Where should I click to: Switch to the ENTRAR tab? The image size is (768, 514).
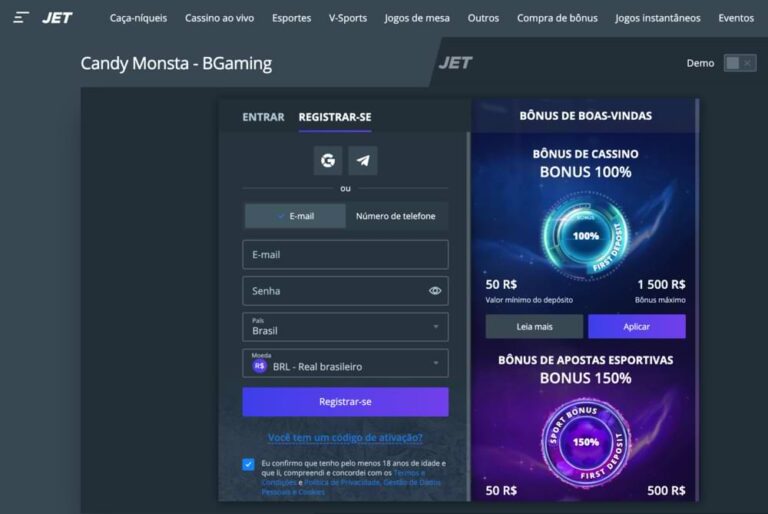tap(263, 117)
